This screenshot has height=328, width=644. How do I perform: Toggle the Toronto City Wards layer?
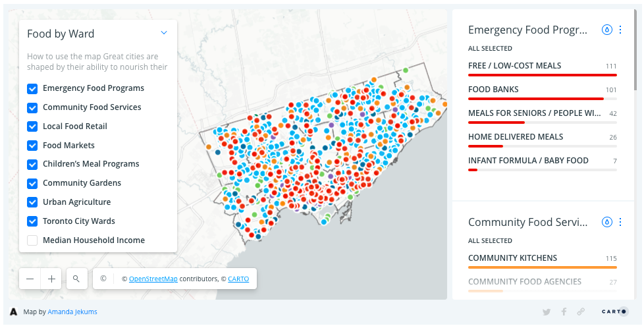point(32,221)
